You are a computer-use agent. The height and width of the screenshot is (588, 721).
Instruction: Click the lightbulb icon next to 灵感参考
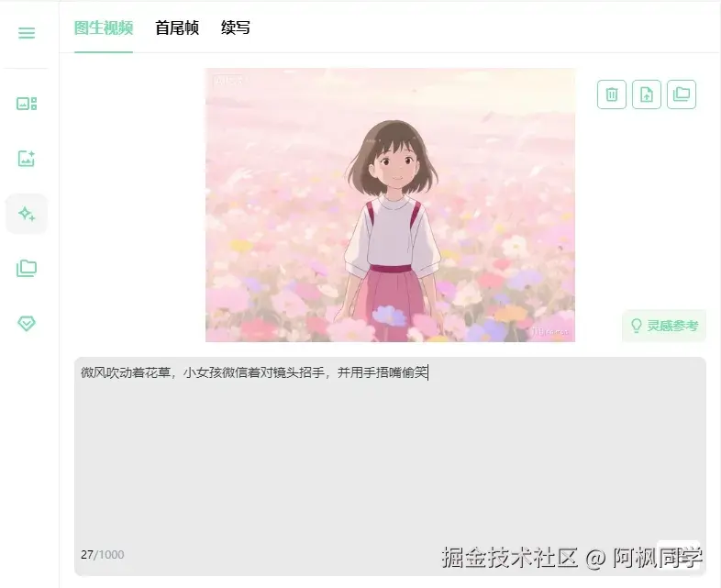point(637,326)
